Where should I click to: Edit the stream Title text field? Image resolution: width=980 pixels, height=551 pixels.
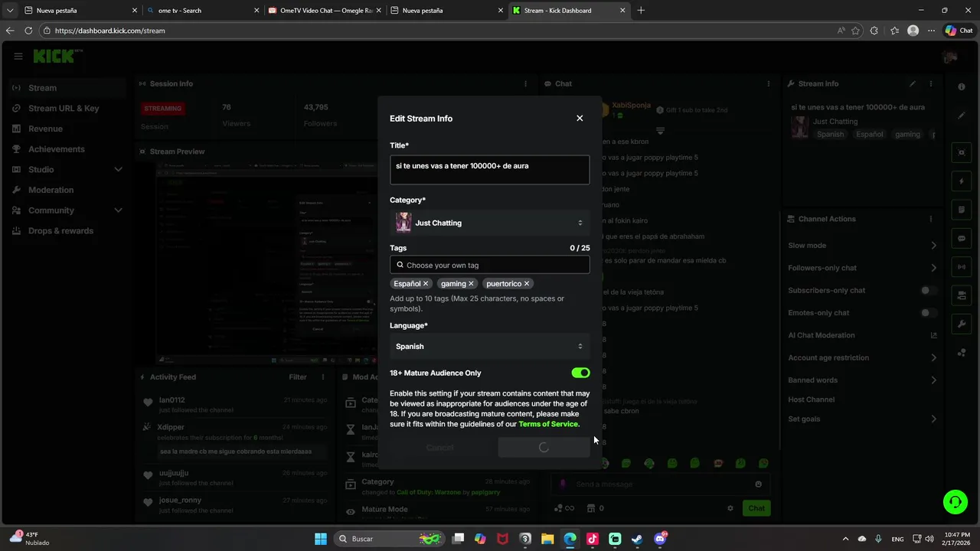[x=490, y=170]
